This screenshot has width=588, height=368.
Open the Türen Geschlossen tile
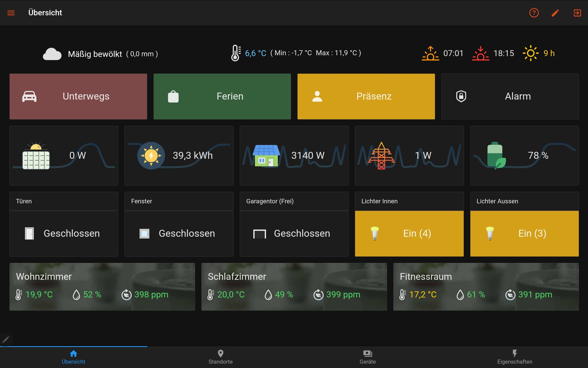64,233
